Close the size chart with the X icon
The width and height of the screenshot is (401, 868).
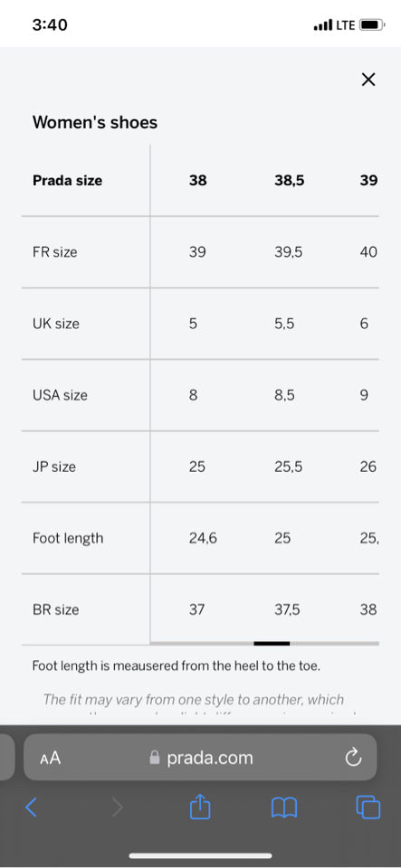368,80
